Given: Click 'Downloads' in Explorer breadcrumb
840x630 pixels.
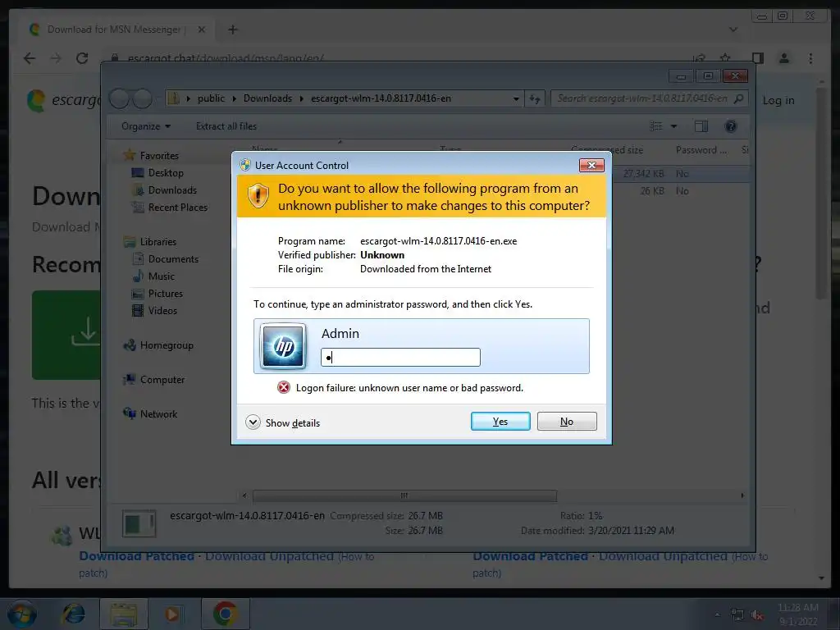Looking at the screenshot, I should coord(268,98).
